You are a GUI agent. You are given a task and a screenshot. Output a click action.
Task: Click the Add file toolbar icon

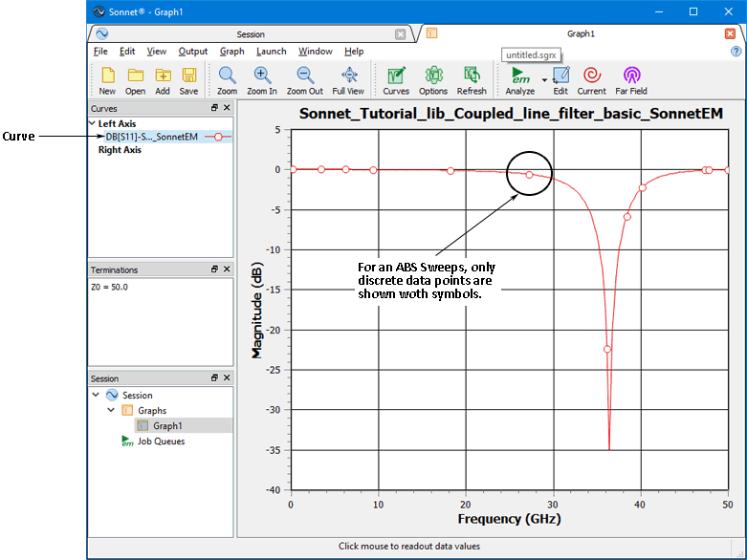(163, 81)
